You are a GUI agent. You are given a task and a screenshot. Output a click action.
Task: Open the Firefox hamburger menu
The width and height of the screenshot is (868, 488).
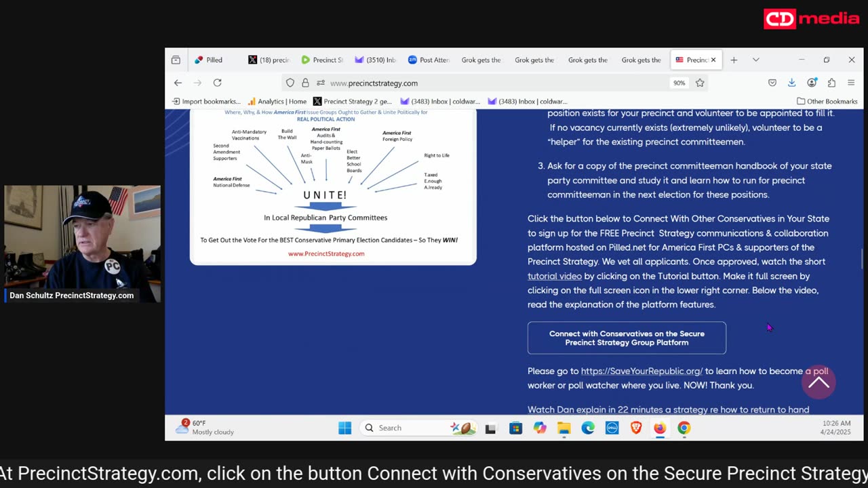coord(852,83)
